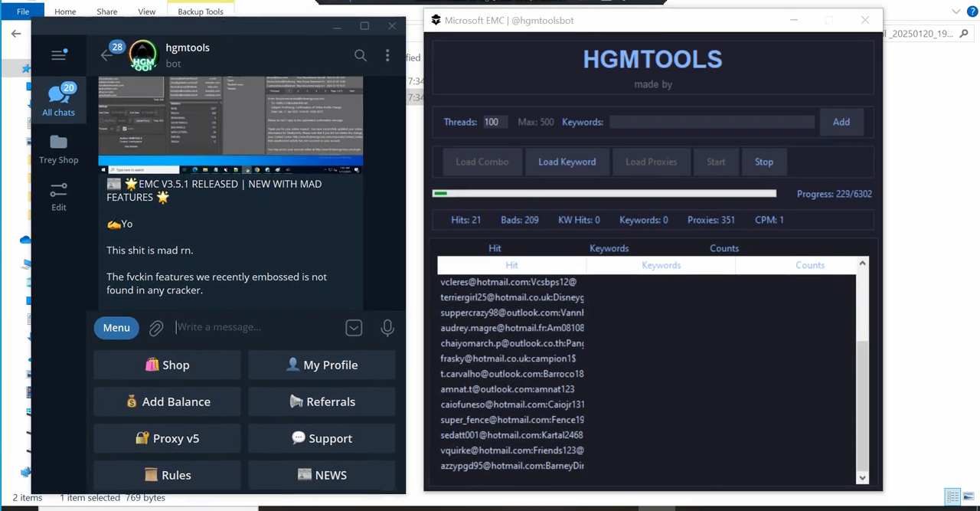Attach a file with paperclip icon
980x511 pixels.
(156, 328)
